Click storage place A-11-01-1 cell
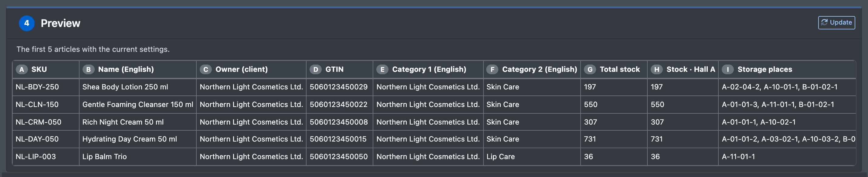The width and height of the screenshot is (868, 177). pyautogui.click(x=787, y=156)
